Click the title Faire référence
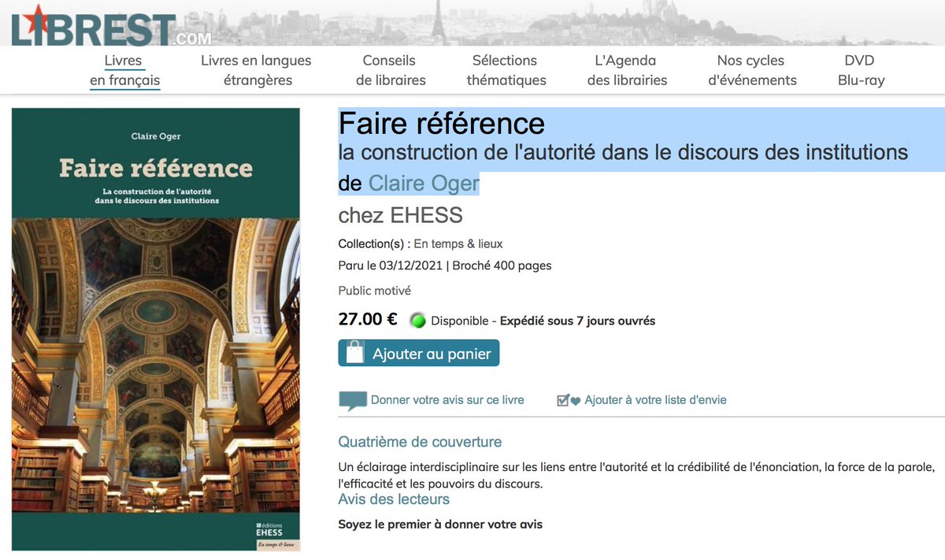 tap(442, 123)
